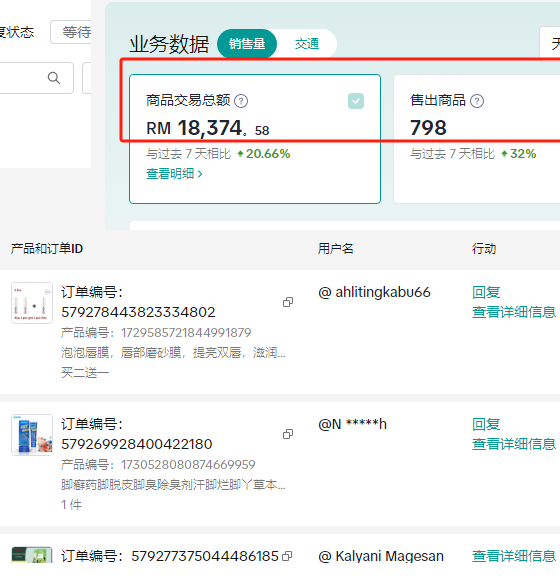
Task: Select the 售出商品 data card
Action: coord(477,139)
